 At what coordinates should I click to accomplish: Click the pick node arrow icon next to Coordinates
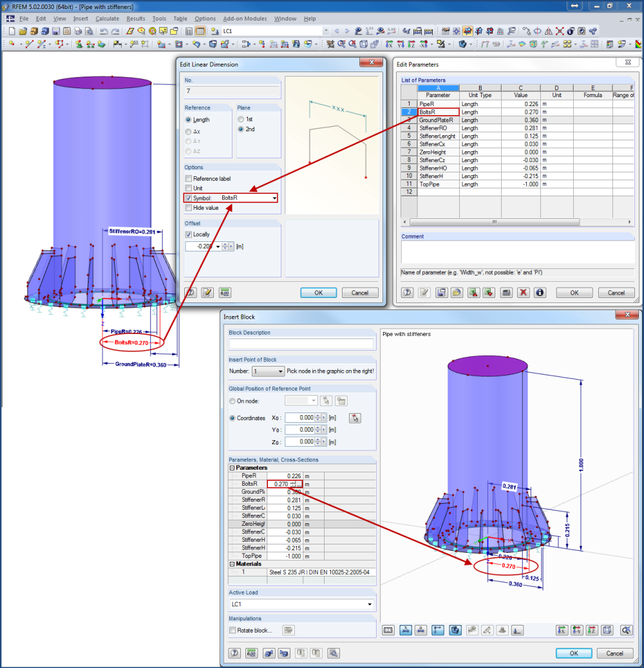point(354,418)
